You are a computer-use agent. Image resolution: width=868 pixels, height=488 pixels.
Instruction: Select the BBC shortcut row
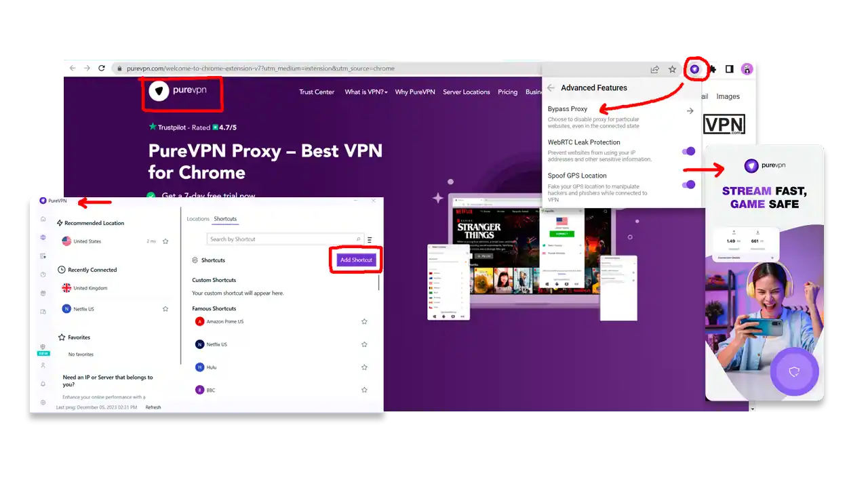tap(281, 390)
